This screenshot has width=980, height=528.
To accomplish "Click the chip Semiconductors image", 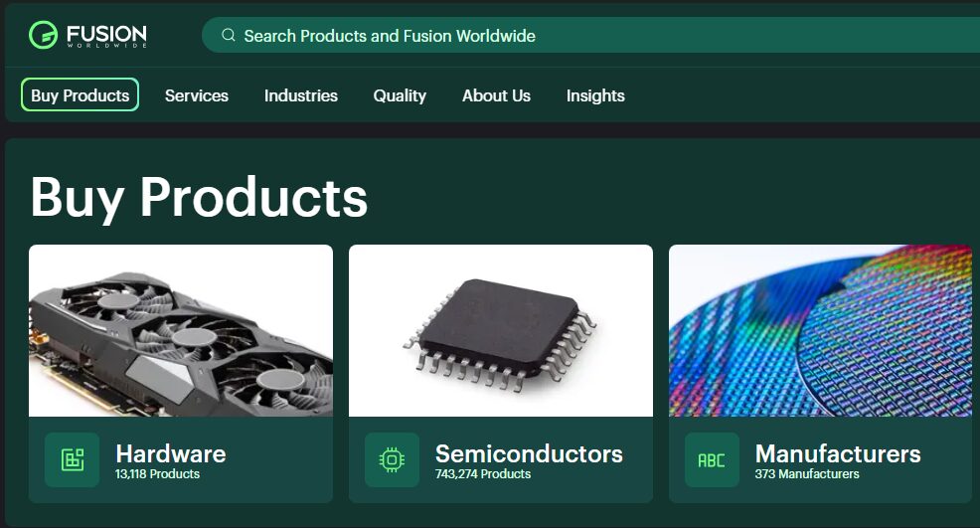I will pos(501,331).
